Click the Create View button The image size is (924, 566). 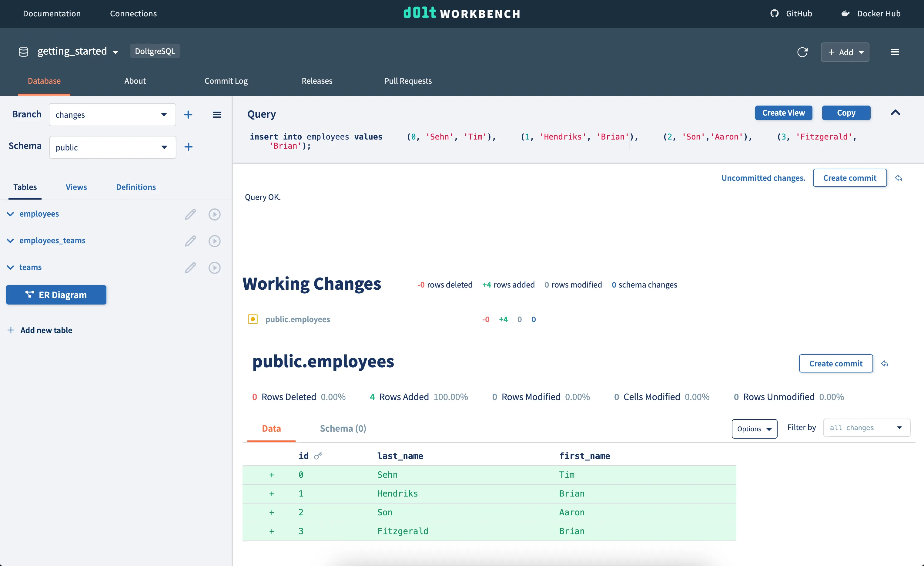pyautogui.click(x=783, y=113)
